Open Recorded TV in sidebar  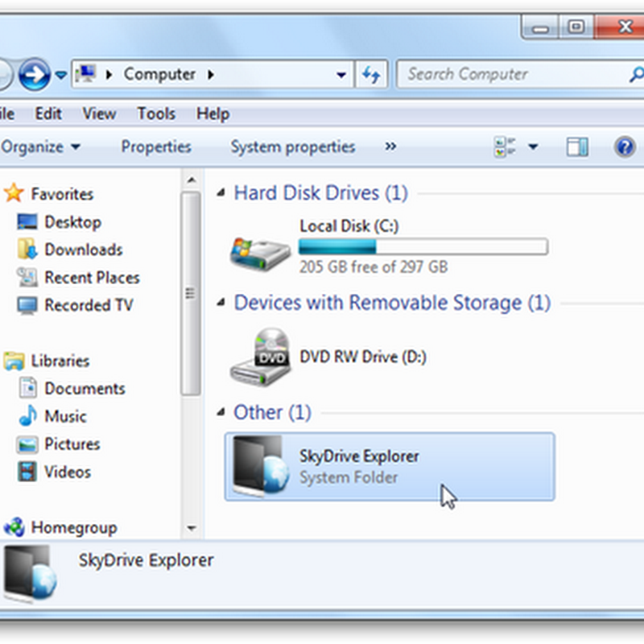[x=89, y=305]
